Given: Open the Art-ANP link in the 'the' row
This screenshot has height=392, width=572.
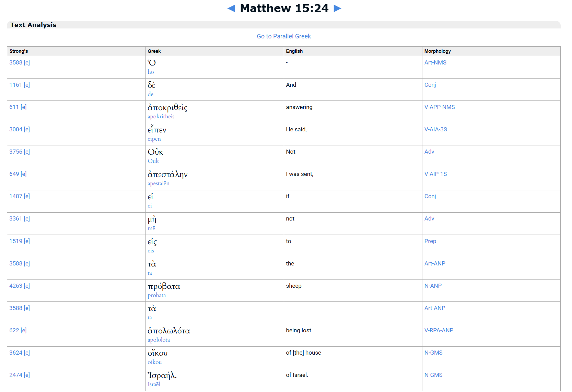Looking at the screenshot, I should click(x=435, y=263).
